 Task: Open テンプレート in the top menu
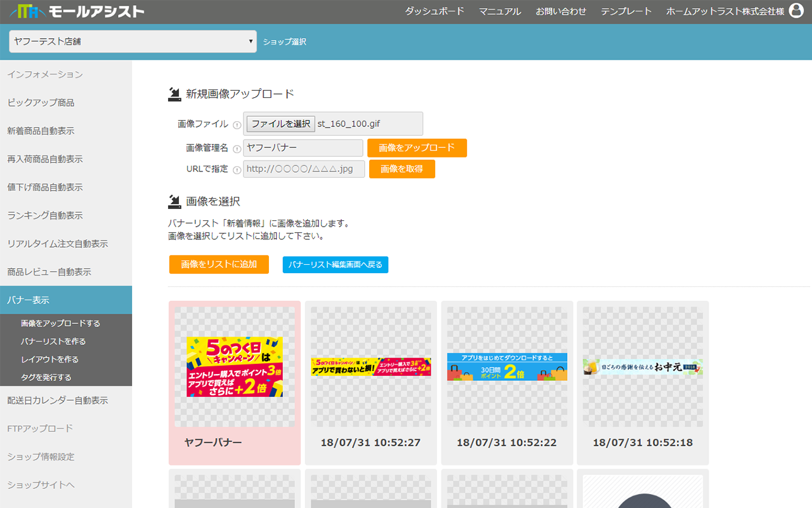coord(626,11)
